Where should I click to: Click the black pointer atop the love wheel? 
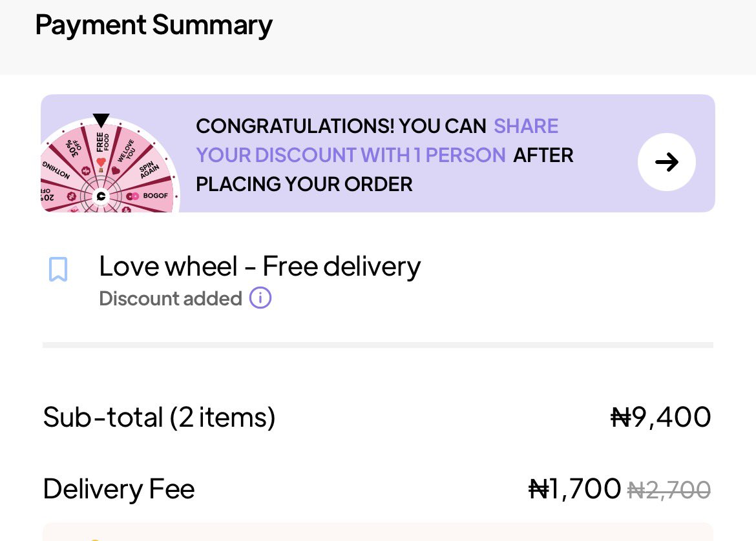pos(101,120)
